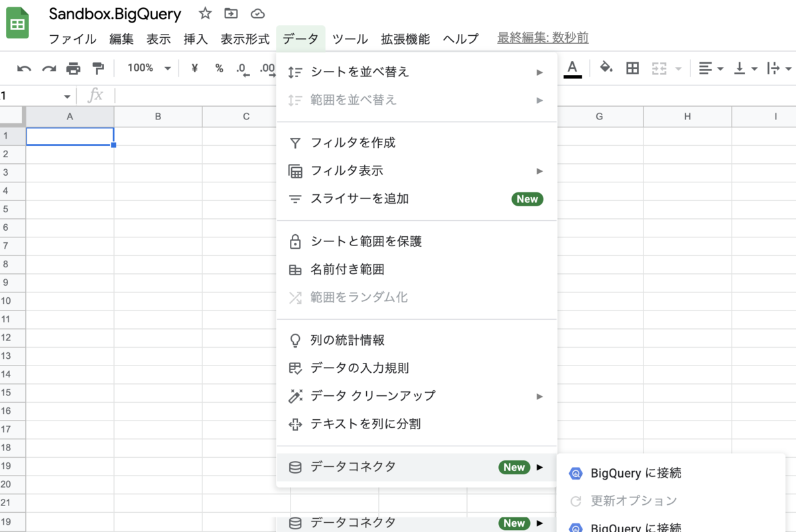Click the print icon
The width and height of the screenshot is (796, 532).
click(x=73, y=68)
